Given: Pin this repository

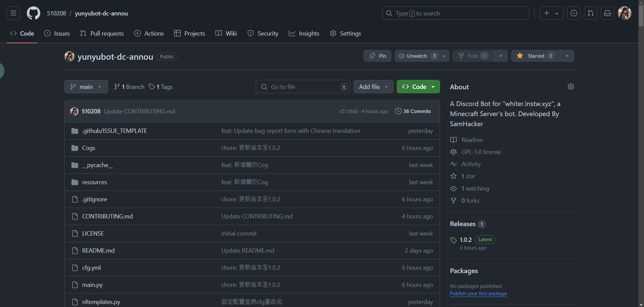Looking at the screenshot, I should pyautogui.click(x=377, y=56).
